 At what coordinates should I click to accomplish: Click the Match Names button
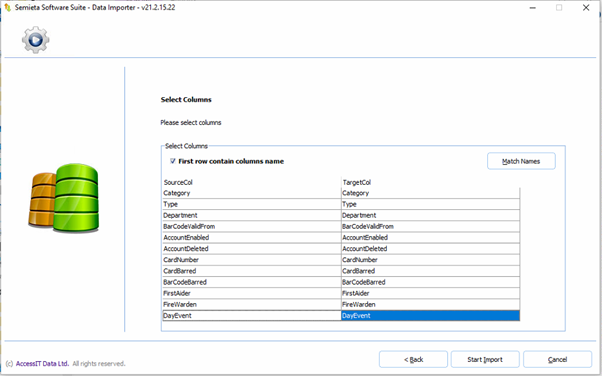point(521,161)
